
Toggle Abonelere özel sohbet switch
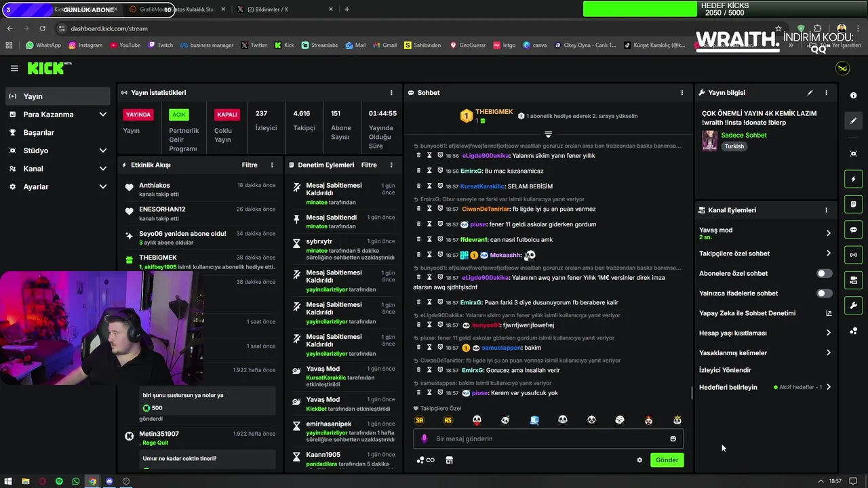point(824,274)
